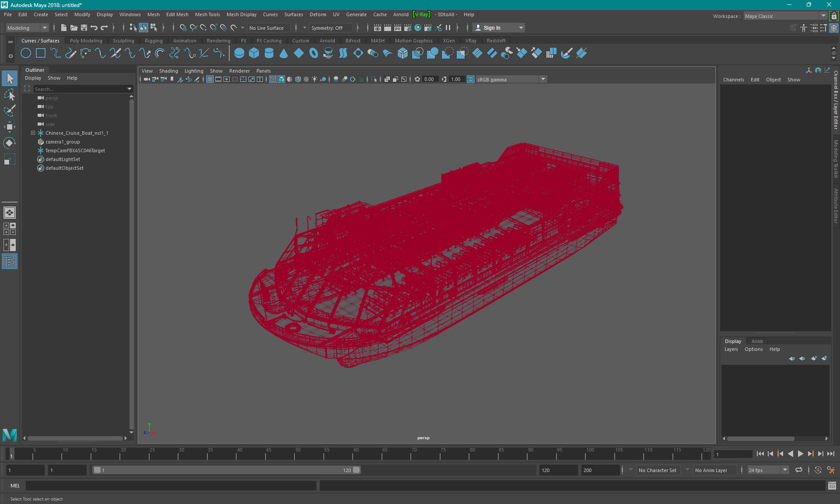Redo the last action
Screen dimensions: 840x504
(x=104, y=28)
